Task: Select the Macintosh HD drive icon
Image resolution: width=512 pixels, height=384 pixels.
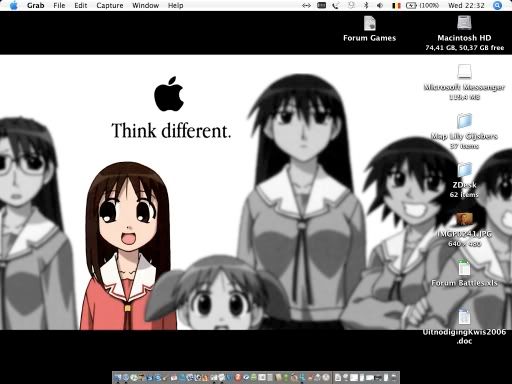Action: coord(464,23)
